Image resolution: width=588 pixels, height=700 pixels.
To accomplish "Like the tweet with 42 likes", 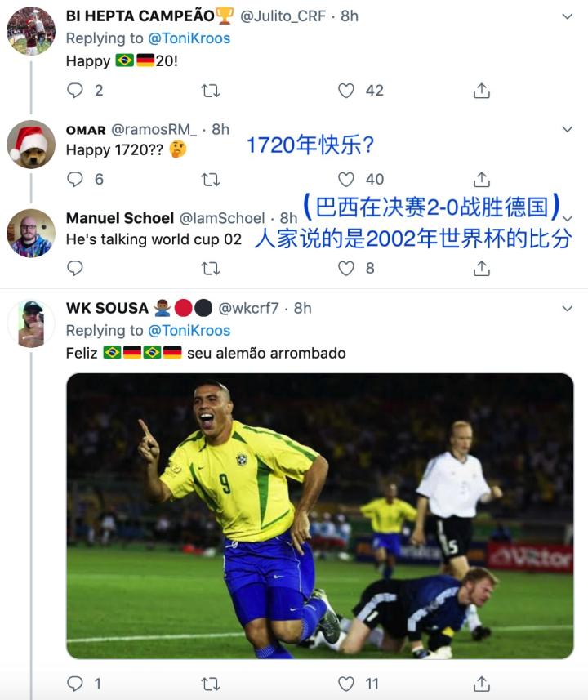I will point(346,91).
